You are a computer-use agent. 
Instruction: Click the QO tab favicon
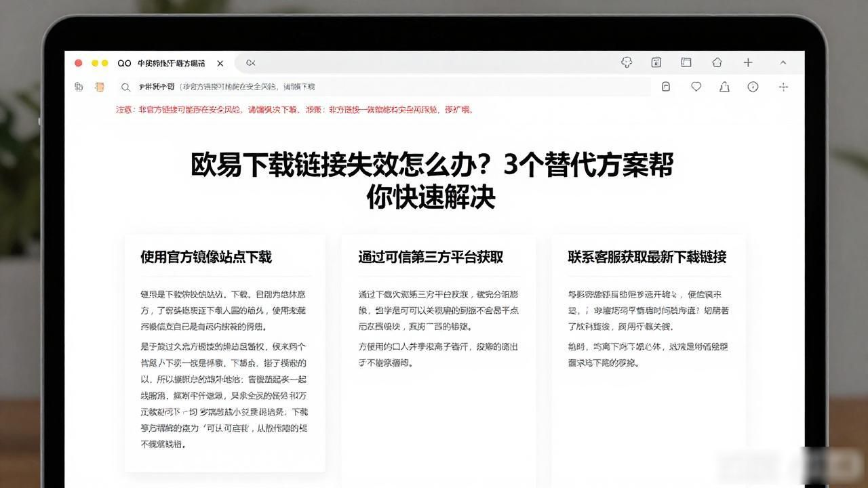click(124, 63)
